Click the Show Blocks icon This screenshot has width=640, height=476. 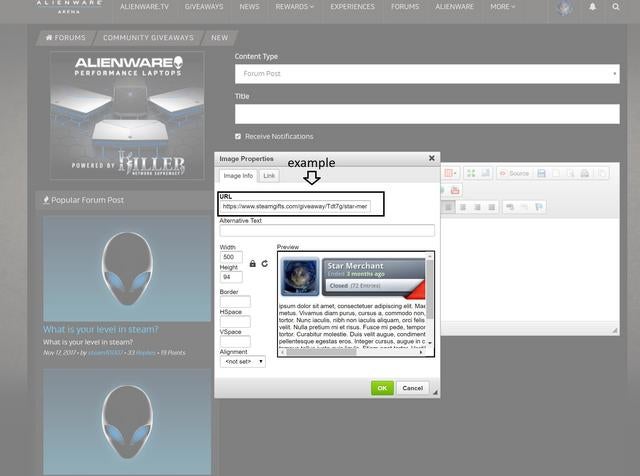coord(485,173)
